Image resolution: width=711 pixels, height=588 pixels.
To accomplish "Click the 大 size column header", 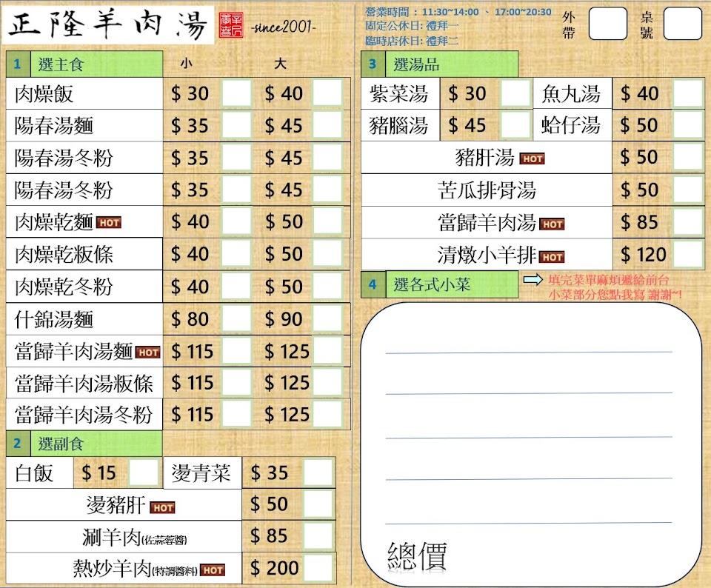I will [x=280, y=63].
